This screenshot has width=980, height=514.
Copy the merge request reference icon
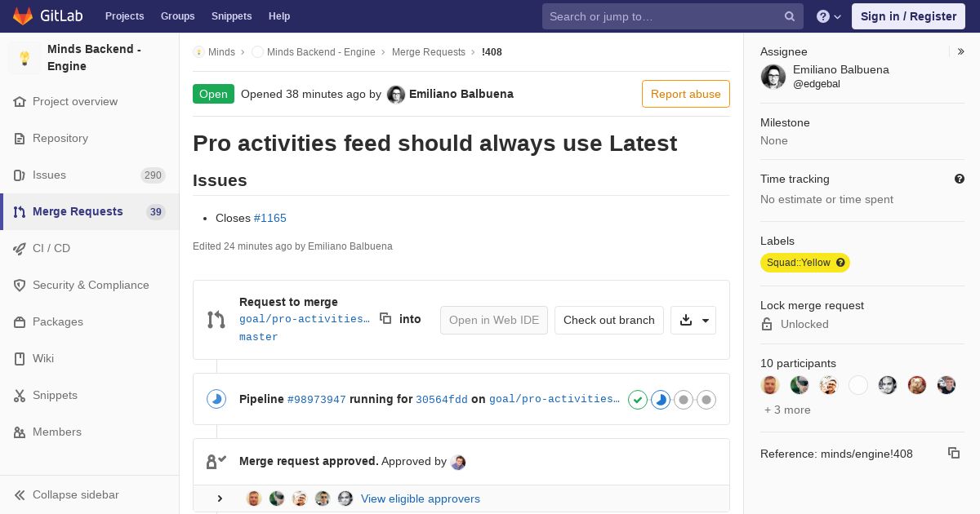tap(954, 453)
